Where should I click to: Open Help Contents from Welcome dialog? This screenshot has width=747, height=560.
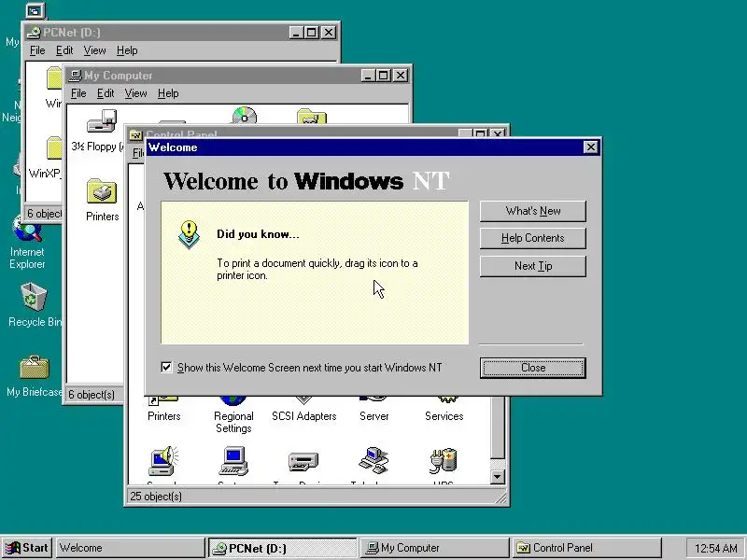coord(532,238)
